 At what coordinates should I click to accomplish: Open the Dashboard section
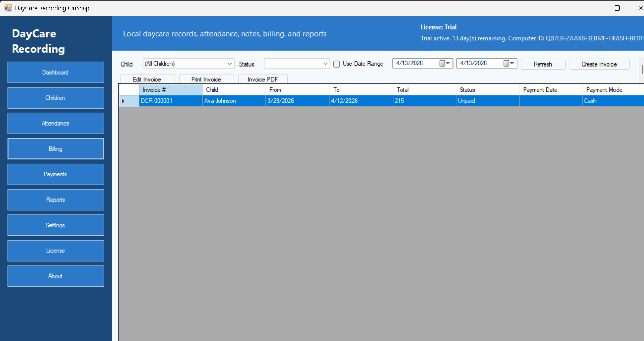click(x=56, y=73)
